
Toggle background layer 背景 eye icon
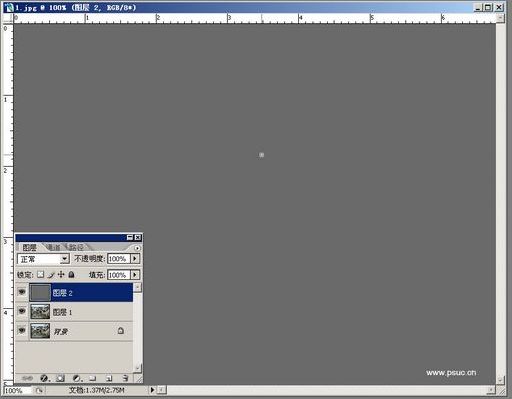(x=22, y=331)
